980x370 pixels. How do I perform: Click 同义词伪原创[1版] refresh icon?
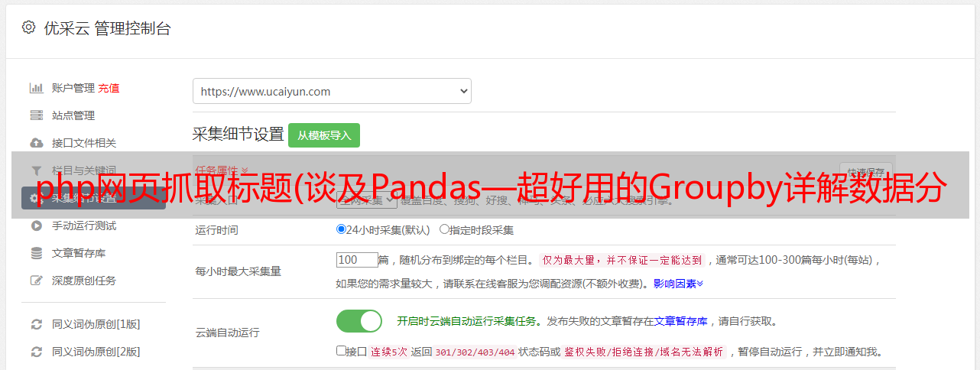point(36,324)
